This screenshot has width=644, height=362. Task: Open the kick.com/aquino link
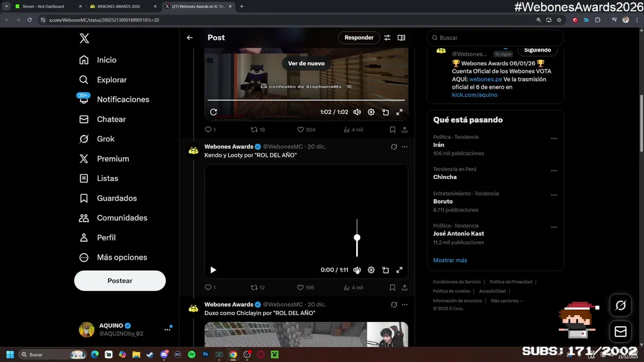(x=474, y=95)
